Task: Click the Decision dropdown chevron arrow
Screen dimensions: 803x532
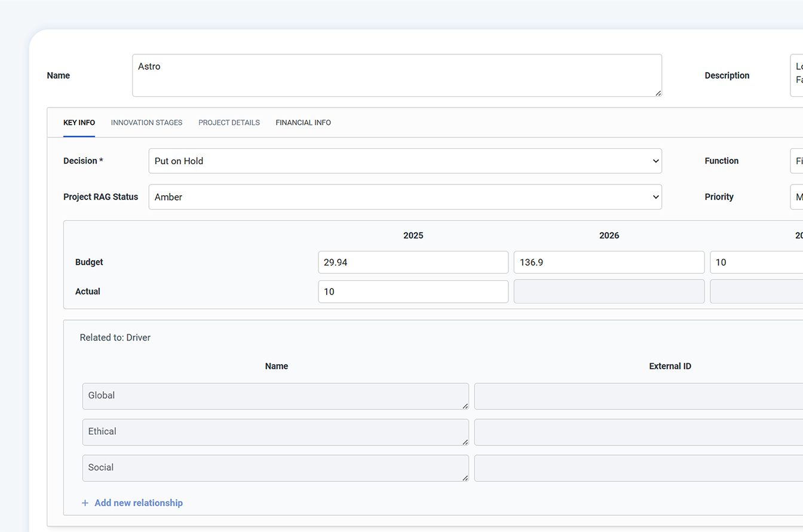Action: [655, 161]
